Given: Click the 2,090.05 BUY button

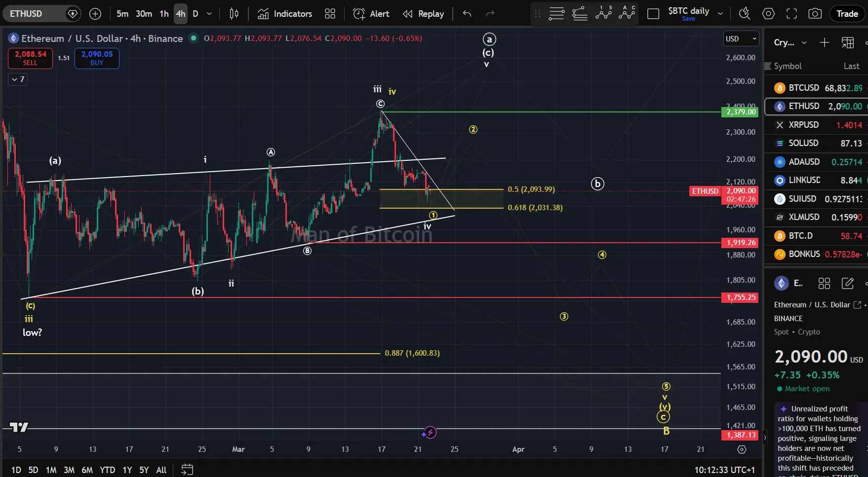Looking at the screenshot, I should coord(97,58).
